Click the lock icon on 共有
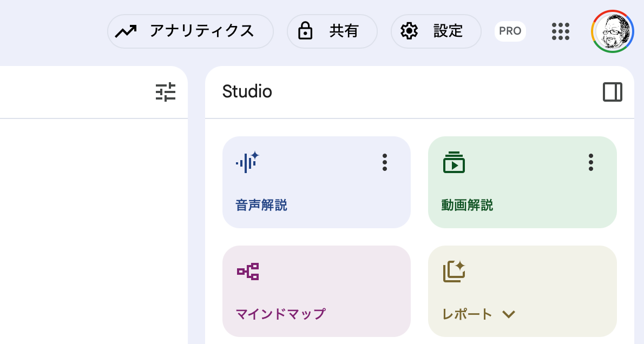This screenshot has height=344, width=644. coord(305,31)
